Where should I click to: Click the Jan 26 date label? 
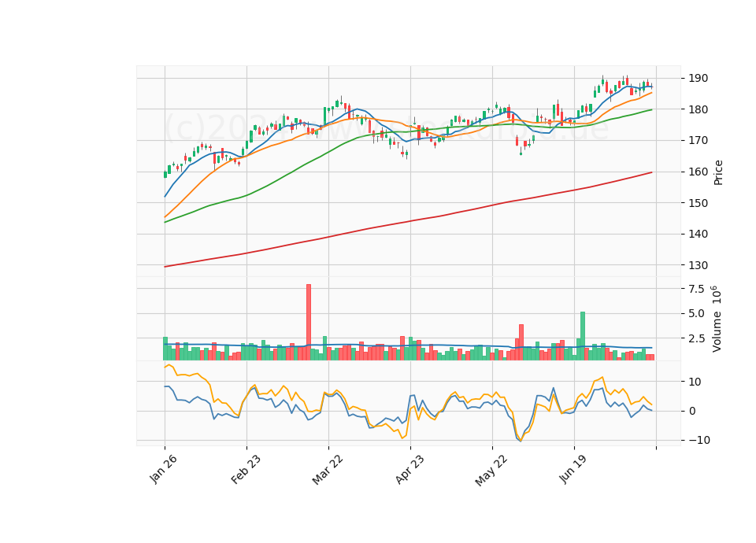pyautogui.click(x=163, y=469)
